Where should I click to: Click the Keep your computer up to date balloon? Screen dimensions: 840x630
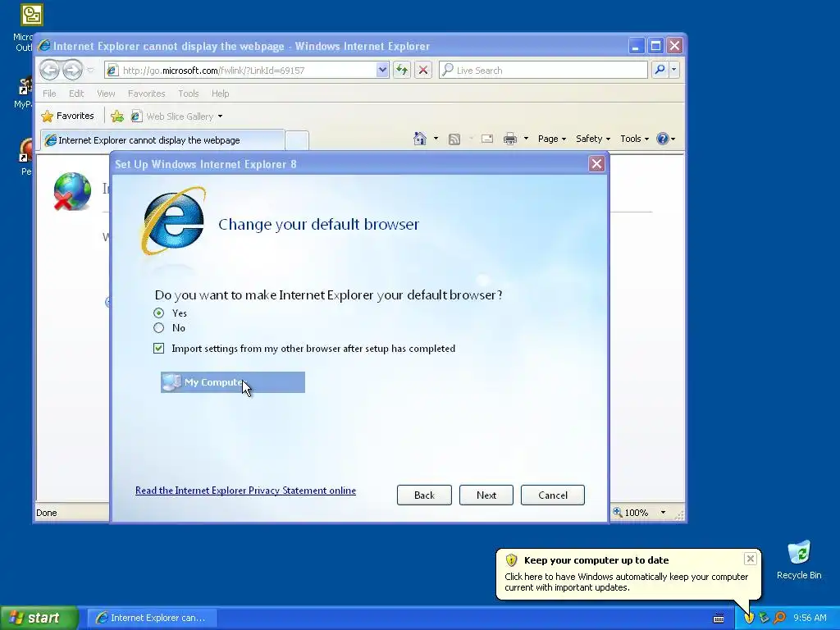(628, 573)
